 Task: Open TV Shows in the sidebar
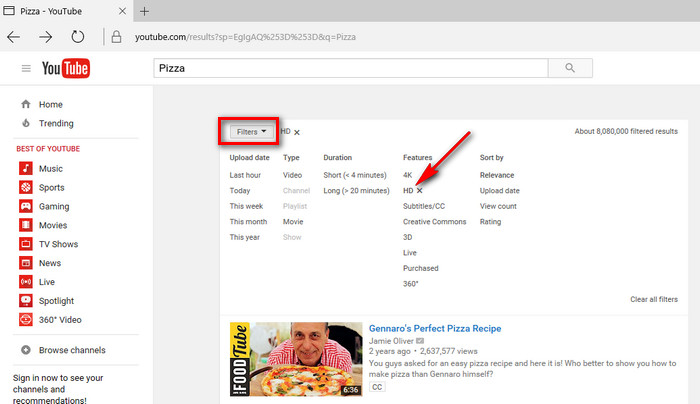(x=58, y=244)
